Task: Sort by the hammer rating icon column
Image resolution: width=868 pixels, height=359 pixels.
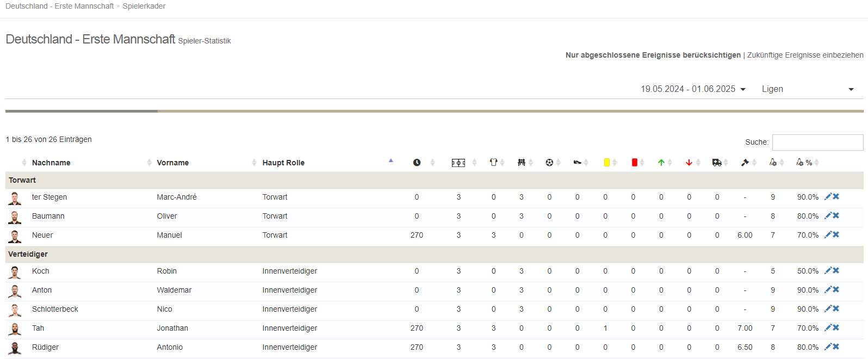Action: pyautogui.click(x=745, y=163)
